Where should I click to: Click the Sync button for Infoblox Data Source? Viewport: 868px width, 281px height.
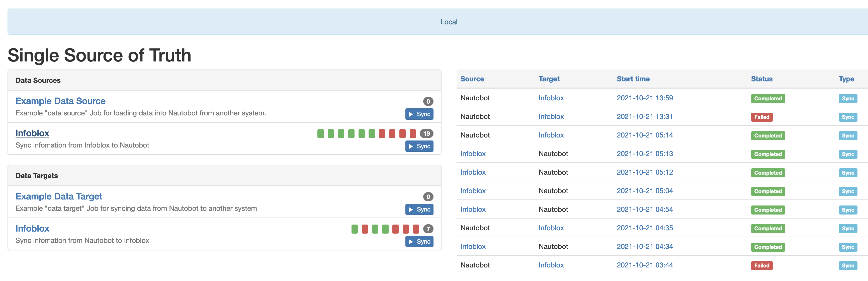tap(418, 146)
